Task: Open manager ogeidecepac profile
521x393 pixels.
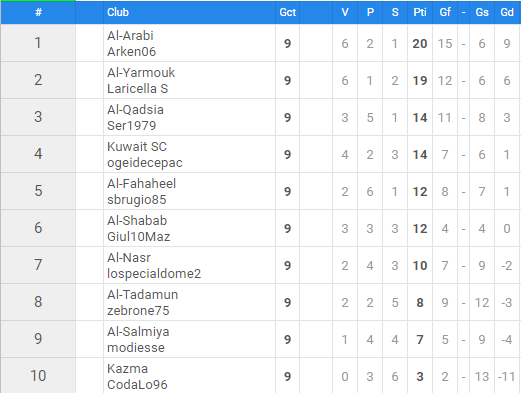Action: coord(145,162)
